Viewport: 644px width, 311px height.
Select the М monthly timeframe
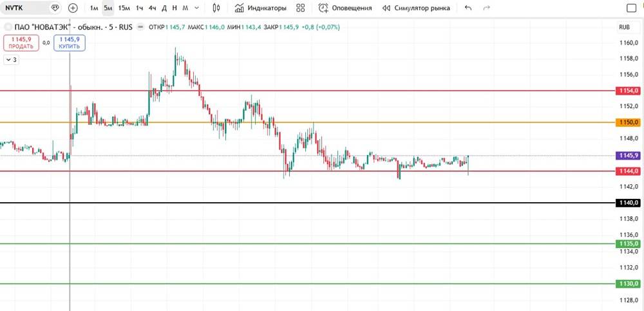pos(185,8)
